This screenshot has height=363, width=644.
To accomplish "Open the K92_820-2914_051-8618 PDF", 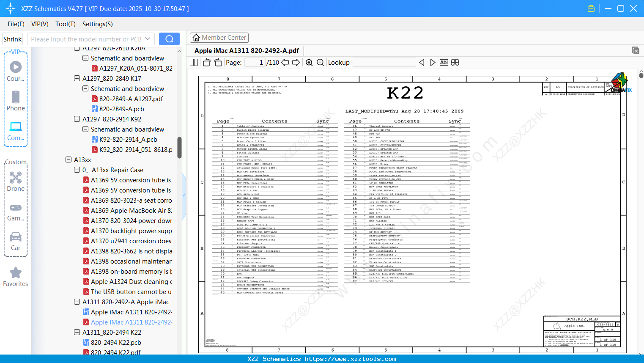I will (132, 149).
